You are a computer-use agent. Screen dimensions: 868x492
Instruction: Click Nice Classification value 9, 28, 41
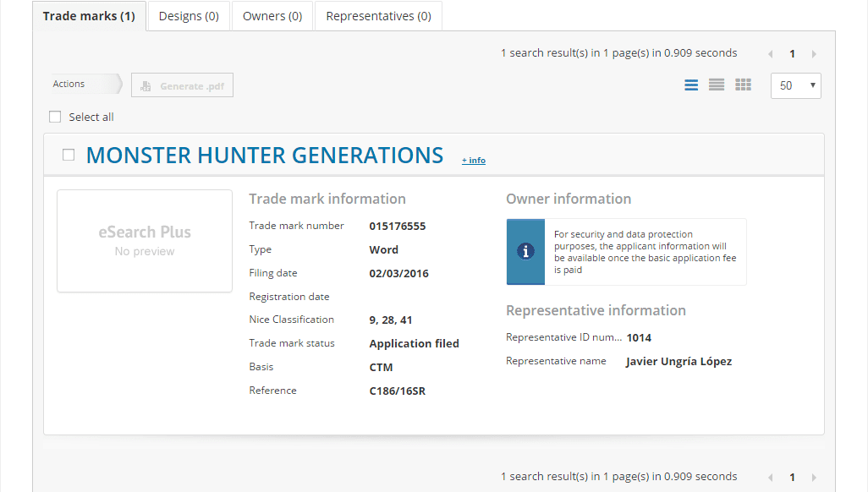click(391, 320)
